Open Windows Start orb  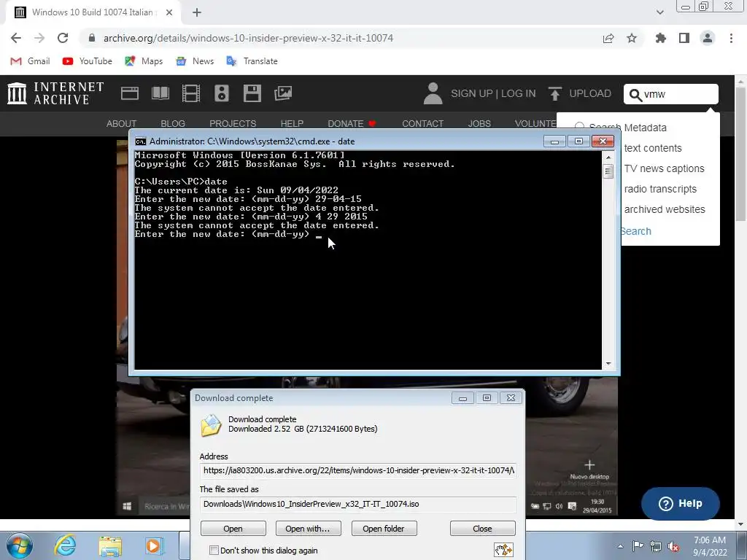tap(20, 546)
